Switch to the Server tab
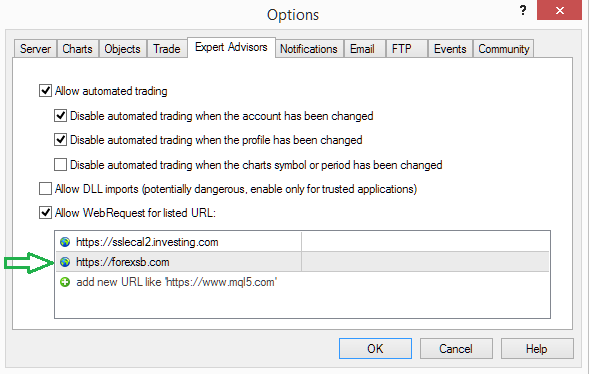Viewport: 589px width, 374px height. (x=35, y=49)
